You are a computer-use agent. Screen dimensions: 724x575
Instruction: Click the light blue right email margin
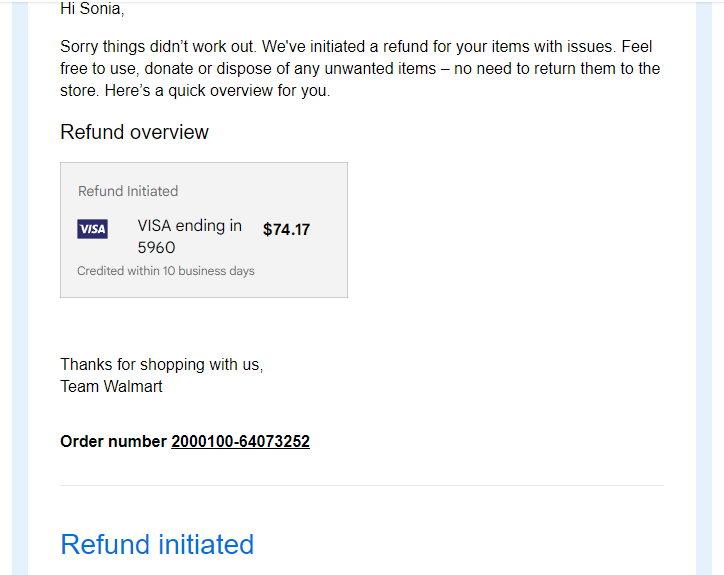tap(704, 287)
